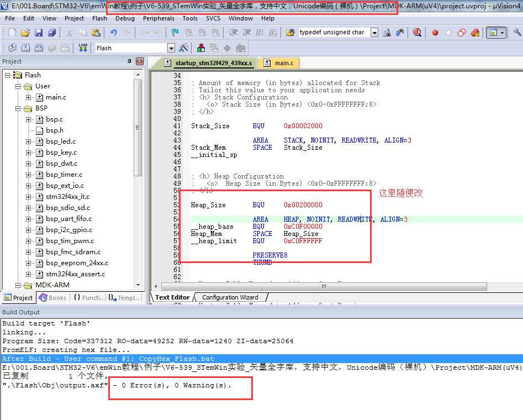Insert or remove a bookmark with the flag icon
The image size is (523, 420).
(x=175, y=33)
